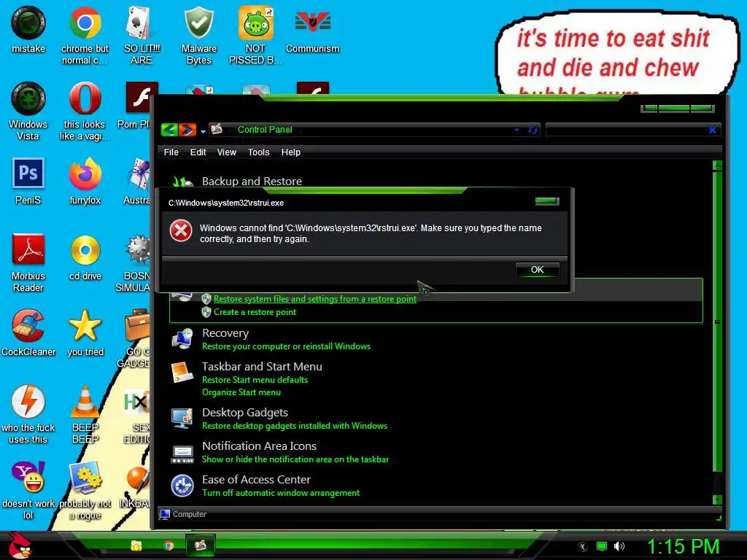Click 'Restore desktop gadgets installed with Windows'
The height and width of the screenshot is (560, 747).
(x=295, y=426)
